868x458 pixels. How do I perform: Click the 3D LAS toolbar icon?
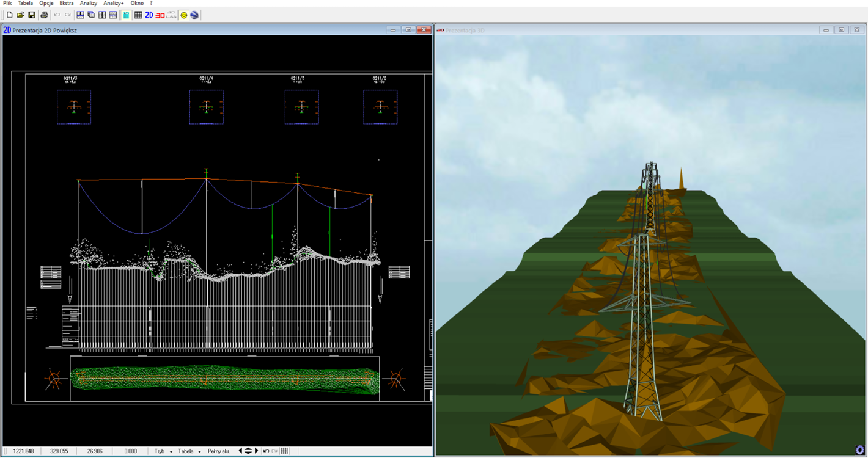171,15
